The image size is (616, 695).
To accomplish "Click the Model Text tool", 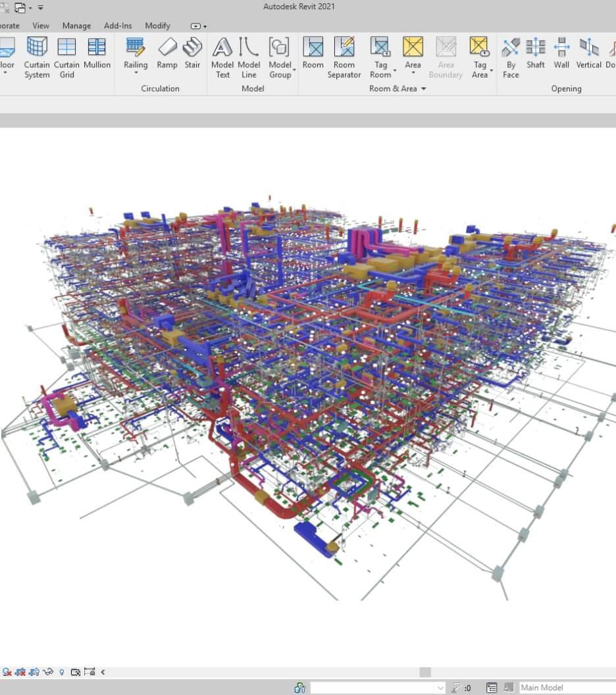I will pyautogui.click(x=222, y=57).
